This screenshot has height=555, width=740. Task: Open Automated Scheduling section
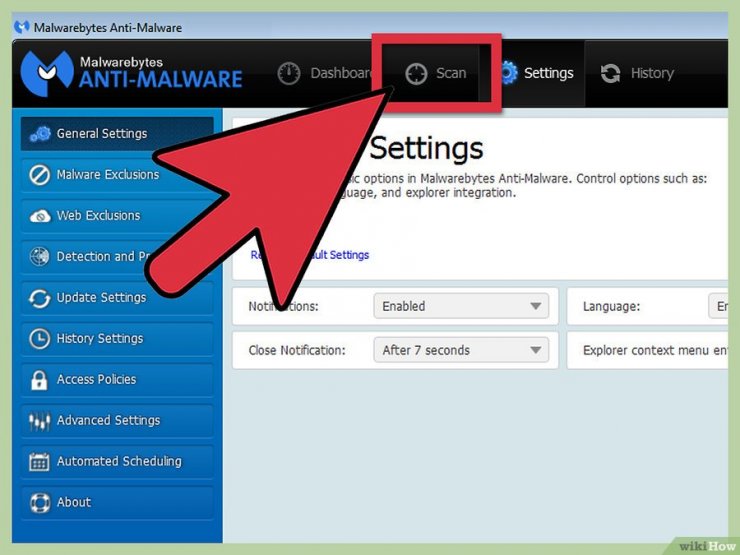(117, 462)
